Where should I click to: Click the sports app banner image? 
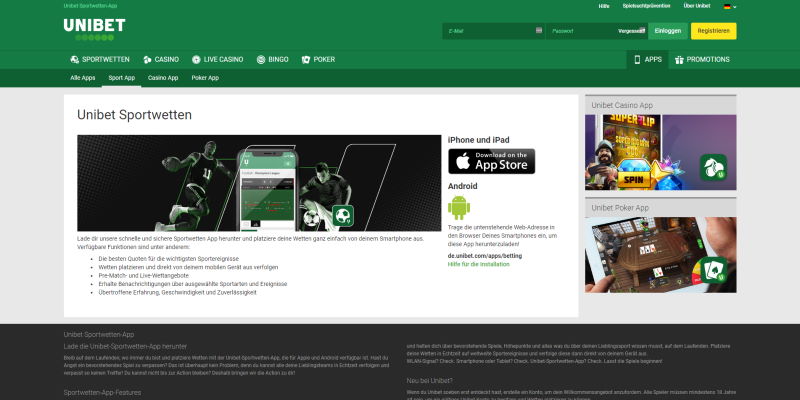pos(259,183)
